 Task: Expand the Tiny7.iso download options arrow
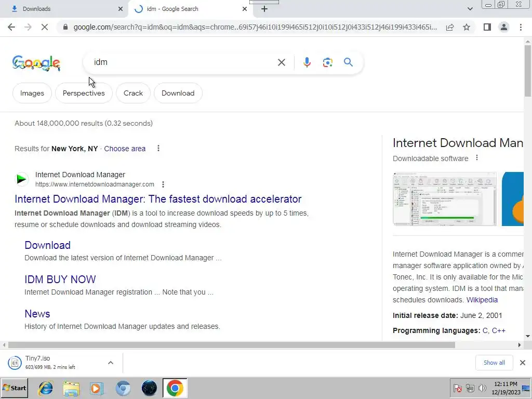point(111,363)
